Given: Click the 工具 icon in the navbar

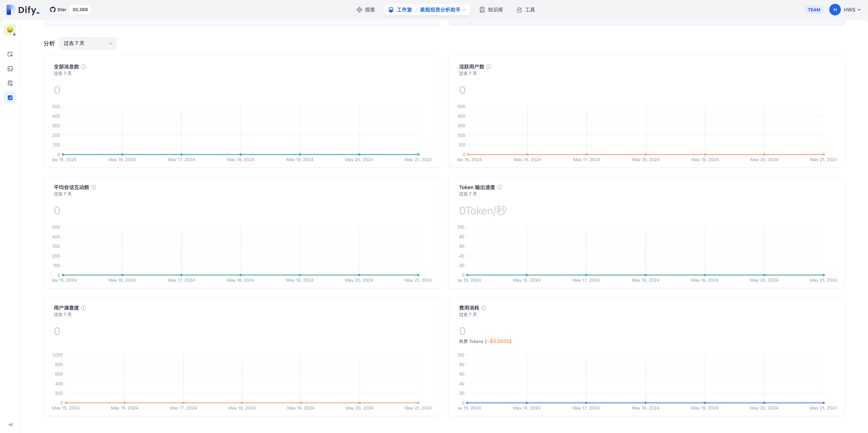Looking at the screenshot, I should [x=519, y=10].
